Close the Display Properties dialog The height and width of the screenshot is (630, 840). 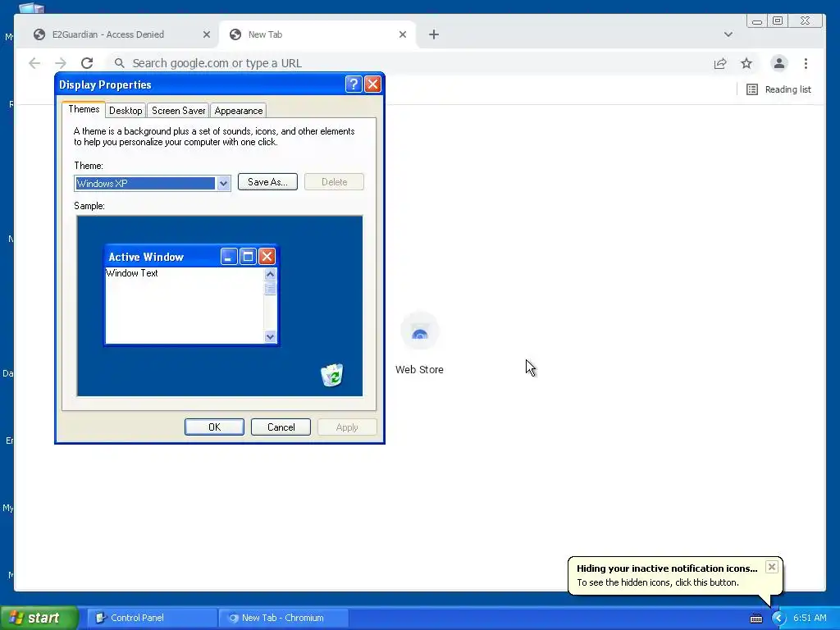[372, 84]
